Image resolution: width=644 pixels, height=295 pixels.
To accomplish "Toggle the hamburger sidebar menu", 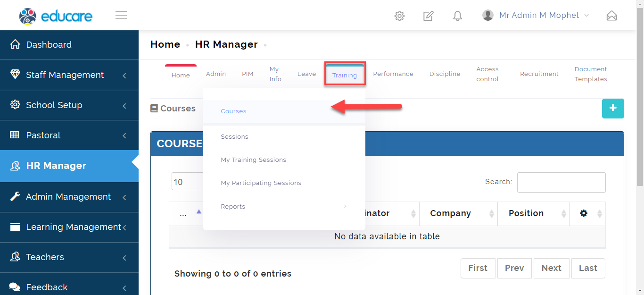I will click(x=121, y=16).
